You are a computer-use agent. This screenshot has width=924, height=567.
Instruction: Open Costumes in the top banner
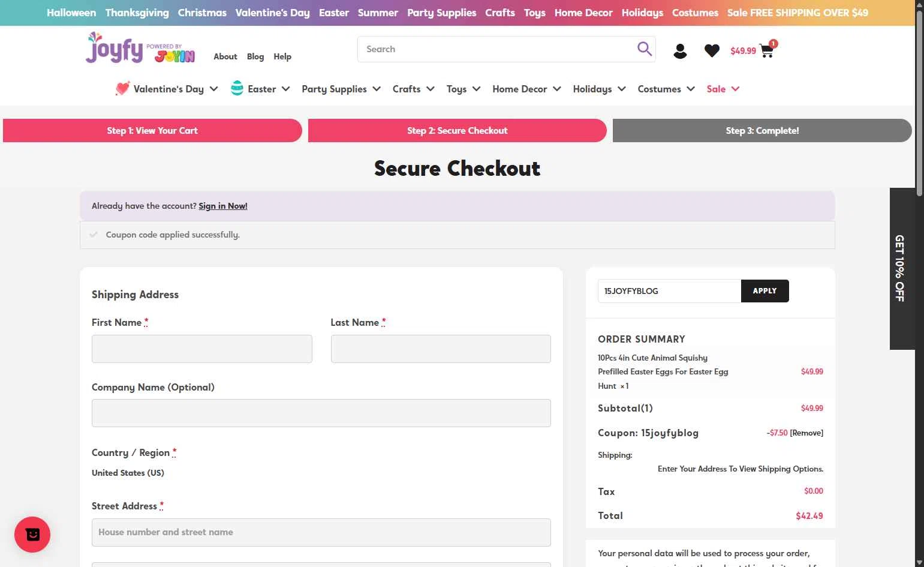(695, 13)
